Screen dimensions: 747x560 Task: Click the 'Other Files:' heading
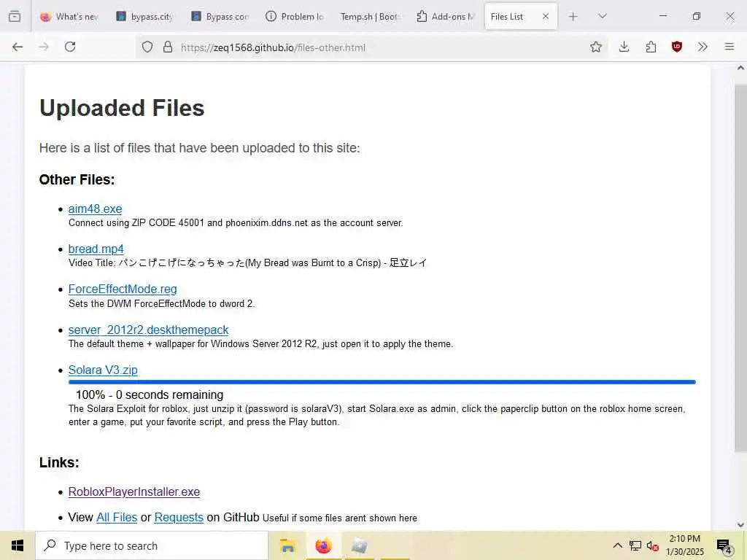[77, 179]
